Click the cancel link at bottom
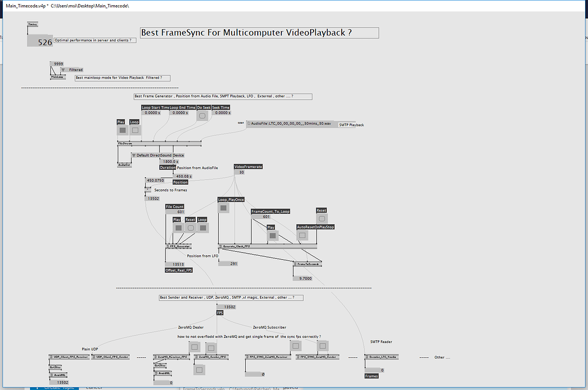The height and width of the screenshot is (390, 588). tap(94, 387)
